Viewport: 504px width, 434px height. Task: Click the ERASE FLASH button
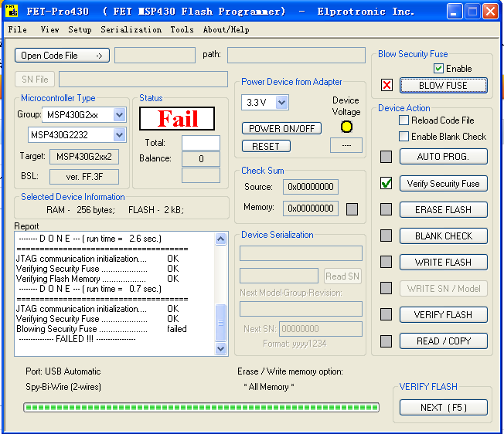[x=443, y=209]
